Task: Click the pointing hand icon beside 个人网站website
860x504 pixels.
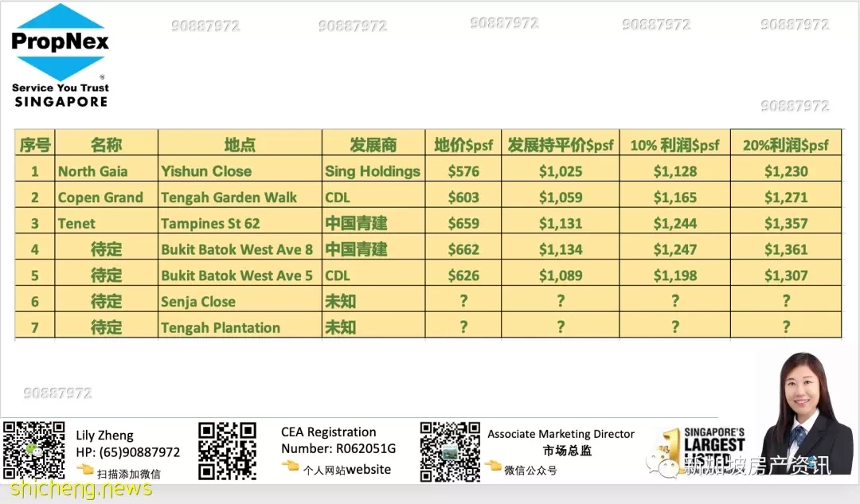Action: (x=290, y=466)
